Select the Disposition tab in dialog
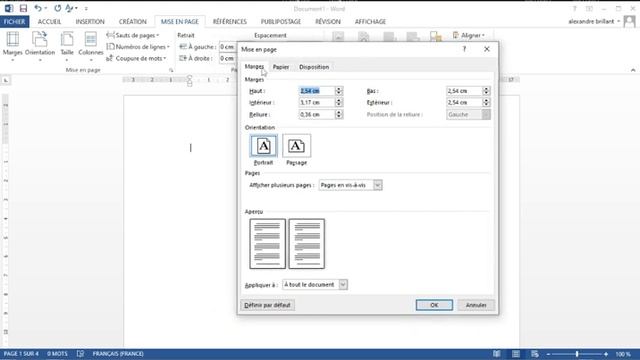This screenshot has height=360, width=640. [x=314, y=67]
